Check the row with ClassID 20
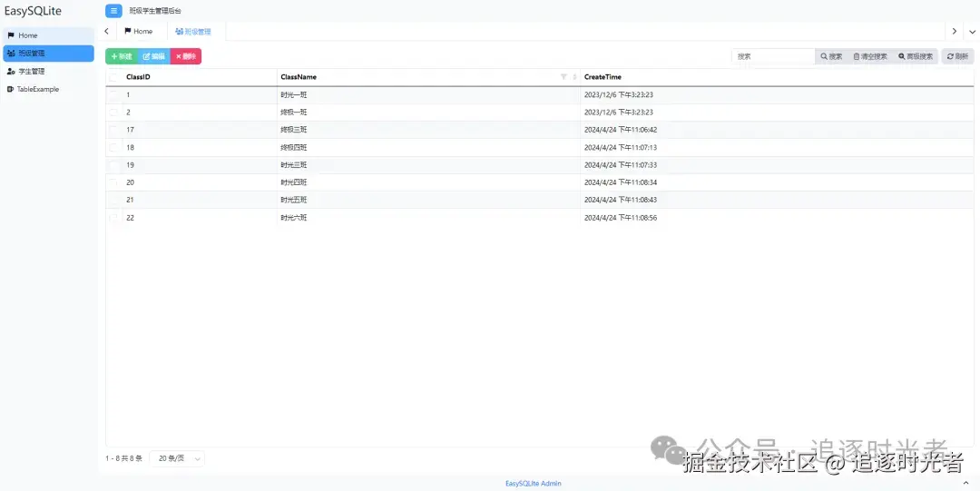The width and height of the screenshot is (980, 491). [x=113, y=182]
